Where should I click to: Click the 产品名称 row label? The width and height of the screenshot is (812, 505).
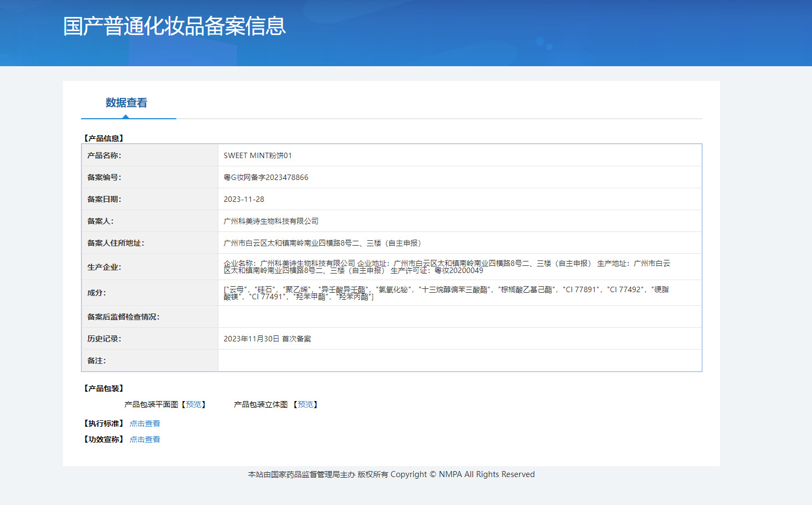tap(104, 155)
